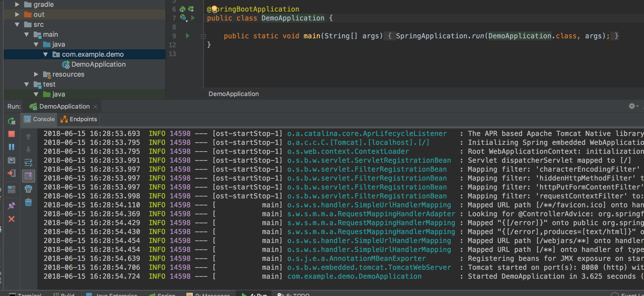The width and height of the screenshot is (644, 296).
Task: Click SpringApplication.run in the folded code
Action: 440,36
